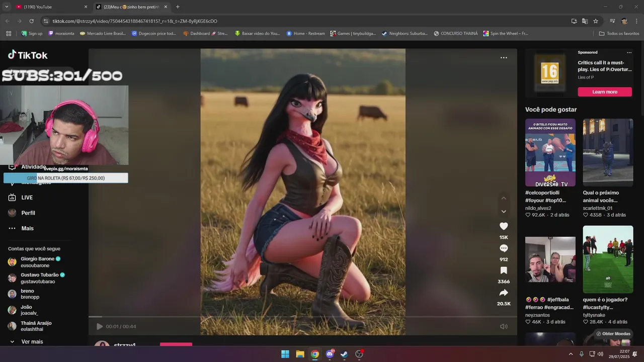Bookmark this page with star icon

(596, 21)
